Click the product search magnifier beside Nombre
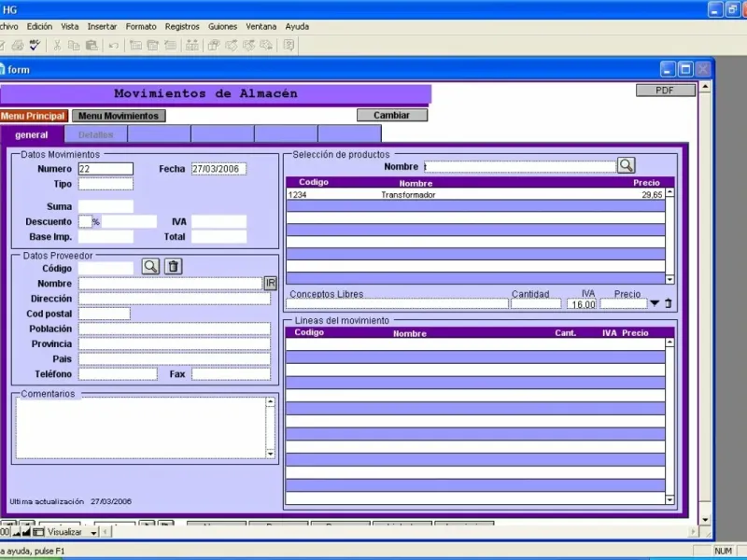Viewport: 747px width, 560px height. coord(626,165)
